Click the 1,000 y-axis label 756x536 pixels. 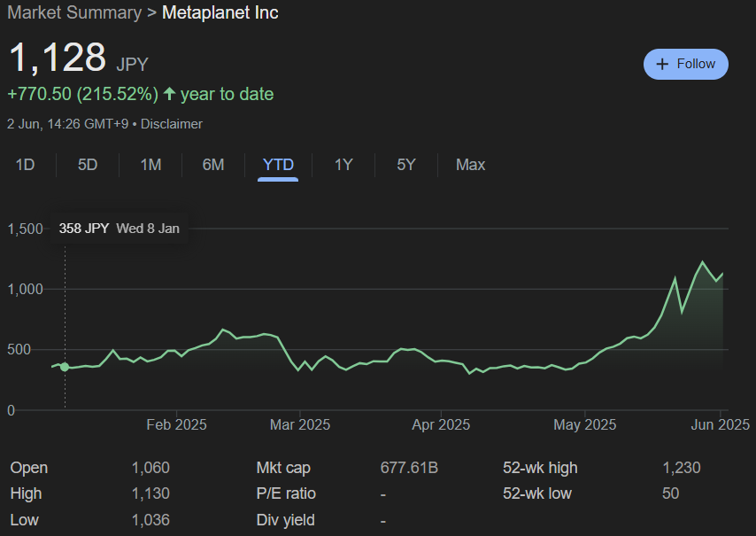[x=25, y=289]
